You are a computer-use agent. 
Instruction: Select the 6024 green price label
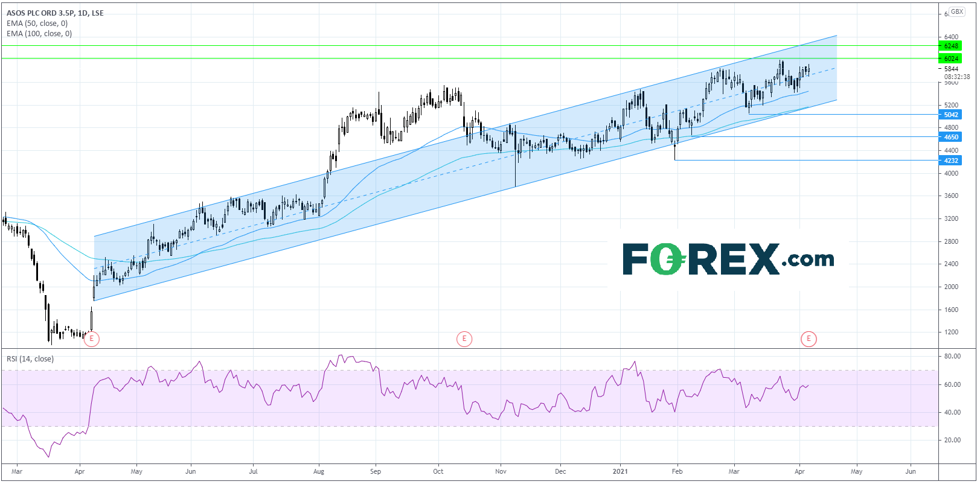[x=951, y=59]
